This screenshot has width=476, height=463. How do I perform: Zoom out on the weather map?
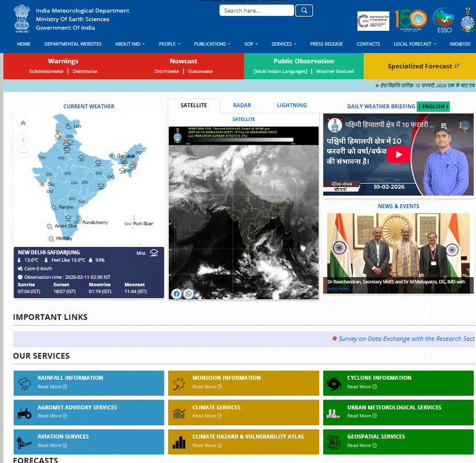coord(23,152)
